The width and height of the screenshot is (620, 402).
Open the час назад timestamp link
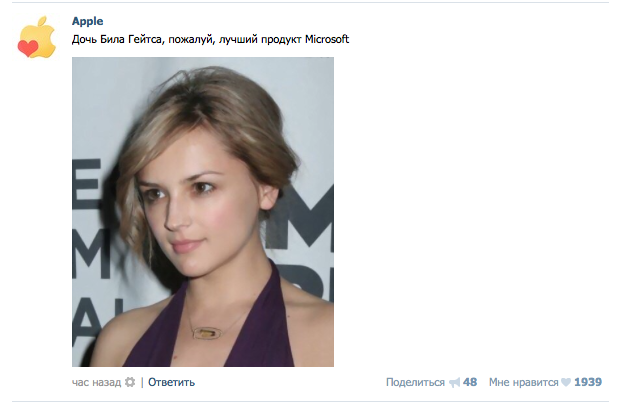(96, 382)
